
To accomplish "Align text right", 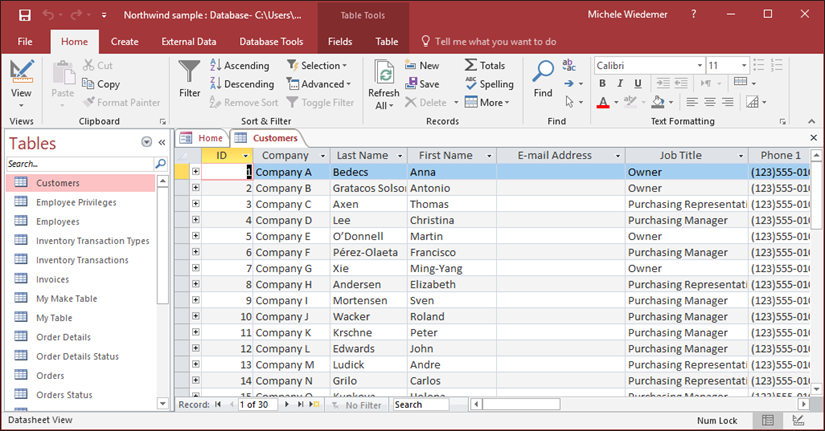I will click(728, 102).
